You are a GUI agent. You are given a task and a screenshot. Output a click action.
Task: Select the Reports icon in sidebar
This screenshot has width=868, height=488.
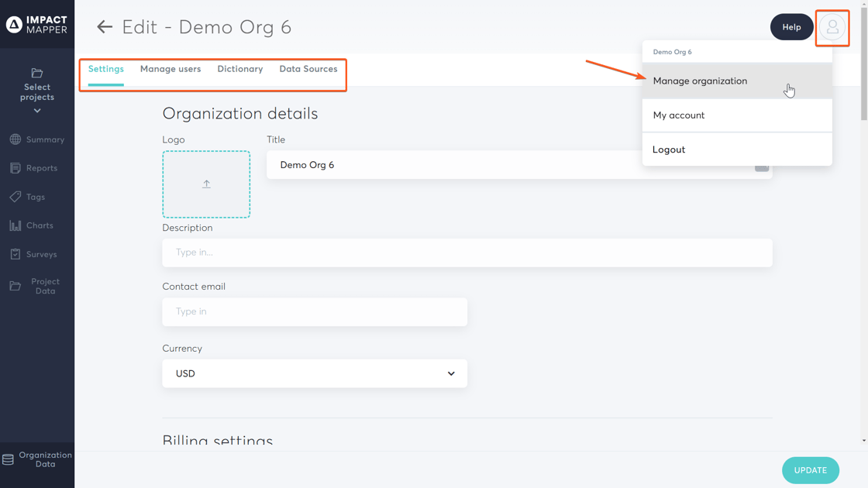(36, 168)
